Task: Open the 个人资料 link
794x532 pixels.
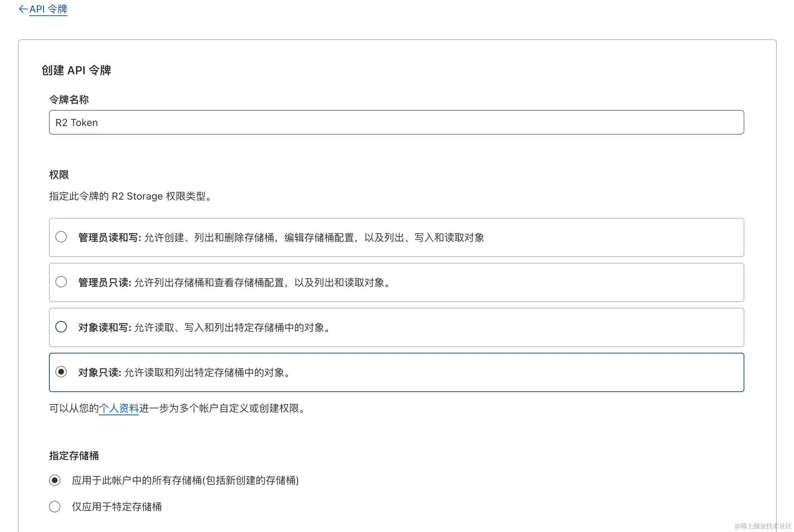Action: click(119, 408)
